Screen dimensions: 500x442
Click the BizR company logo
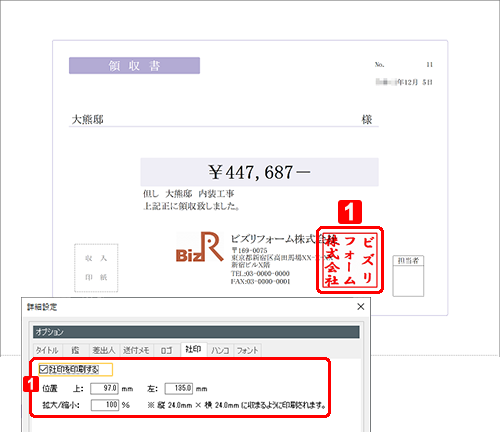[x=199, y=247]
